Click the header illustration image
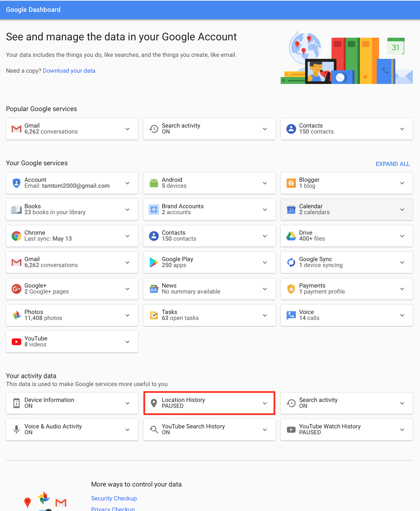This screenshot has height=511, width=420. [x=347, y=58]
